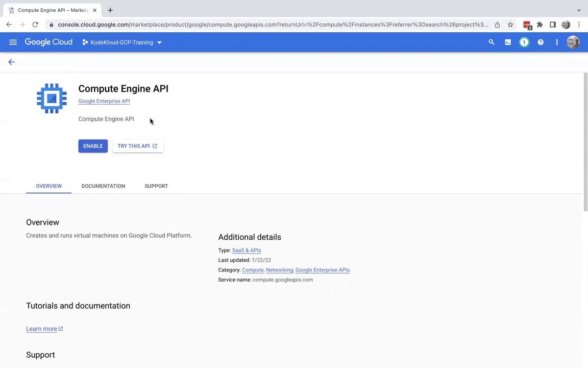Screen dimensions: 588x368
Task: Open the three-dot settings menu in header
Action: click(x=557, y=42)
